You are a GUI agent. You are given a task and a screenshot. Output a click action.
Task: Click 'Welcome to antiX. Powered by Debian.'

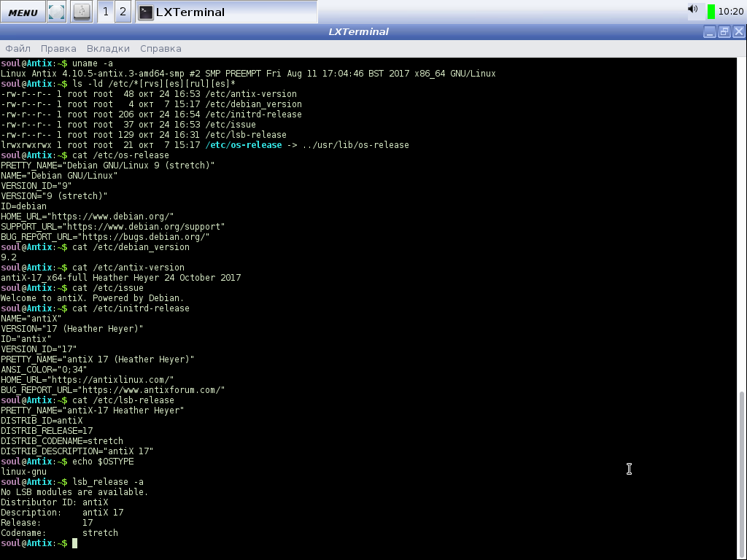[x=92, y=298]
